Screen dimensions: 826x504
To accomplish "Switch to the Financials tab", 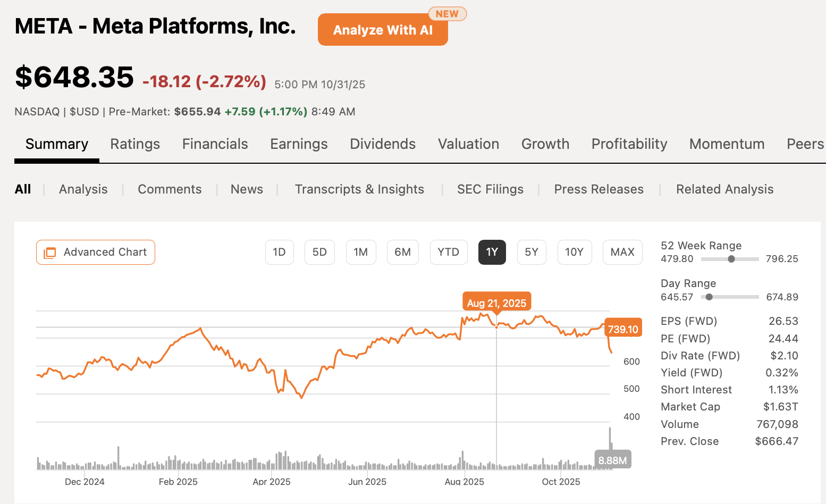I will coord(215,144).
